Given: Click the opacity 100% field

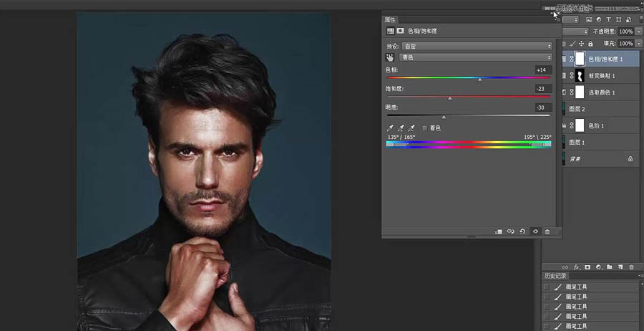Looking at the screenshot, I should tap(626, 32).
